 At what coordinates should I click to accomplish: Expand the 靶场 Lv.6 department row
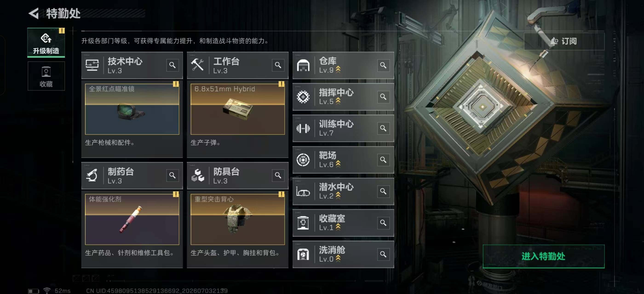point(343,160)
